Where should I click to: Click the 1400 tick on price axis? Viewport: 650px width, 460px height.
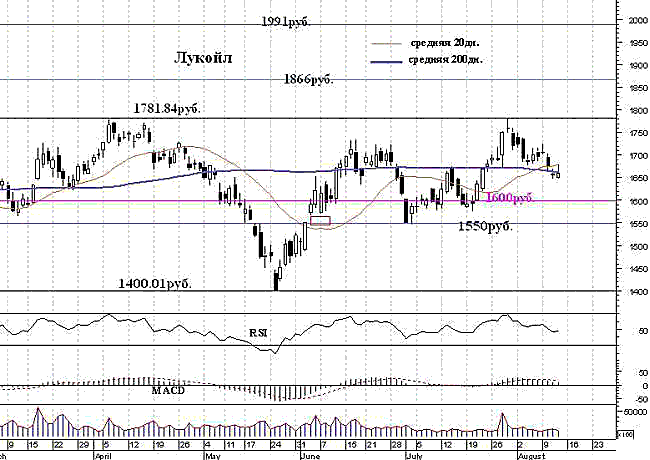point(639,292)
